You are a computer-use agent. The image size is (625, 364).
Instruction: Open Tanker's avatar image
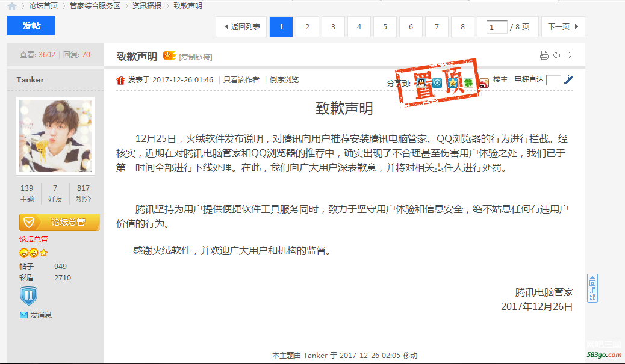pyautogui.click(x=55, y=136)
